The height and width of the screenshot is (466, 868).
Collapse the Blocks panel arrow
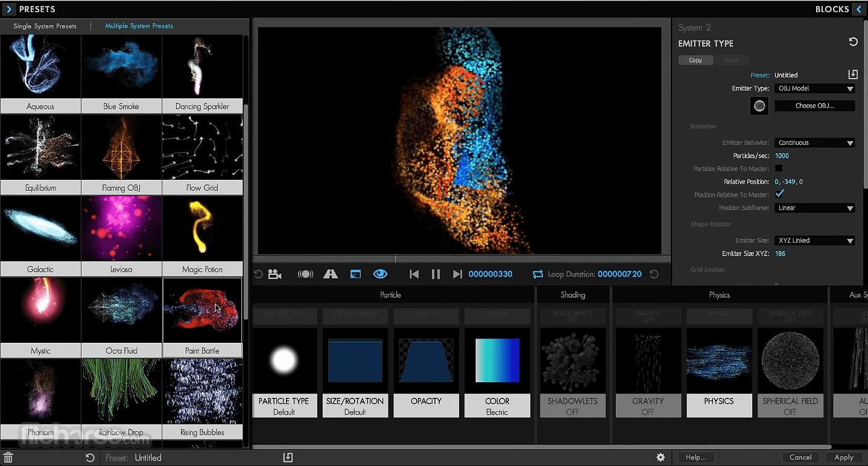(859, 9)
